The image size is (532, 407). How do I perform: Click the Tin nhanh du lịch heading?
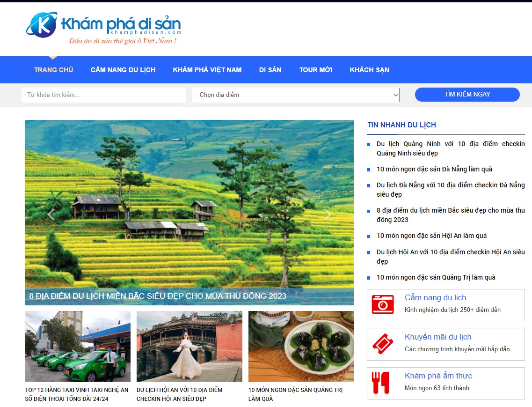pyautogui.click(x=402, y=125)
